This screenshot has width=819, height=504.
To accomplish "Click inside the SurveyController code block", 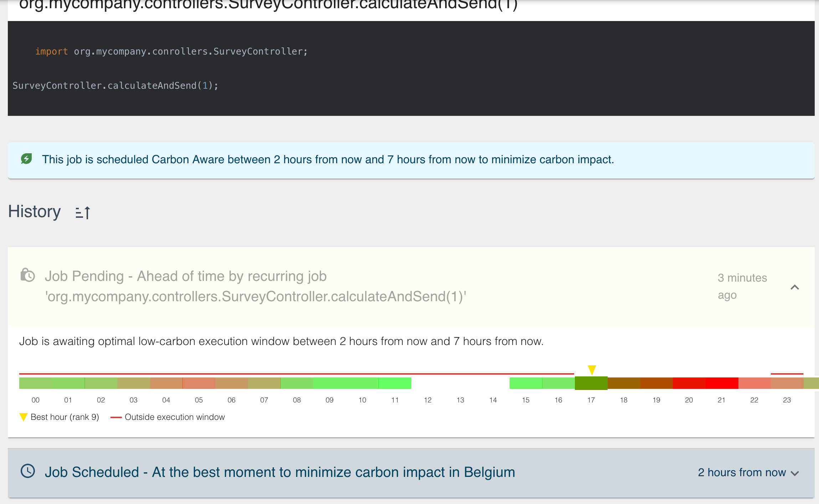I will point(411,68).
